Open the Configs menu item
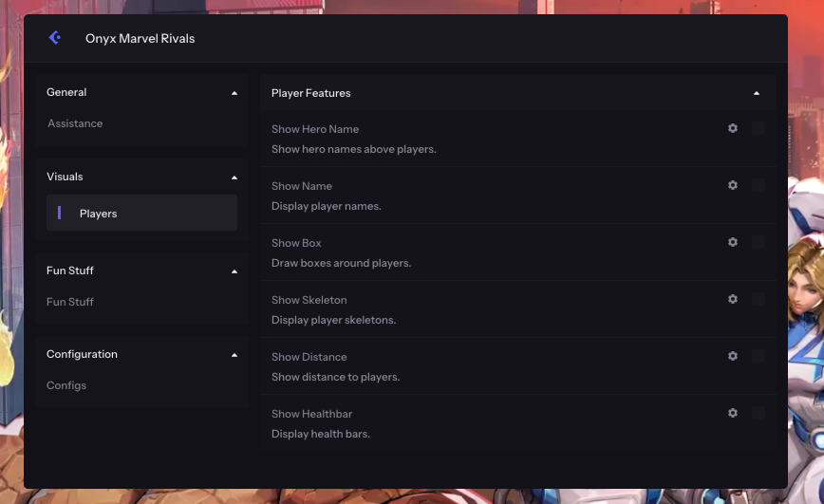Viewport: 824px width, 504px height. tap(66, 385)
